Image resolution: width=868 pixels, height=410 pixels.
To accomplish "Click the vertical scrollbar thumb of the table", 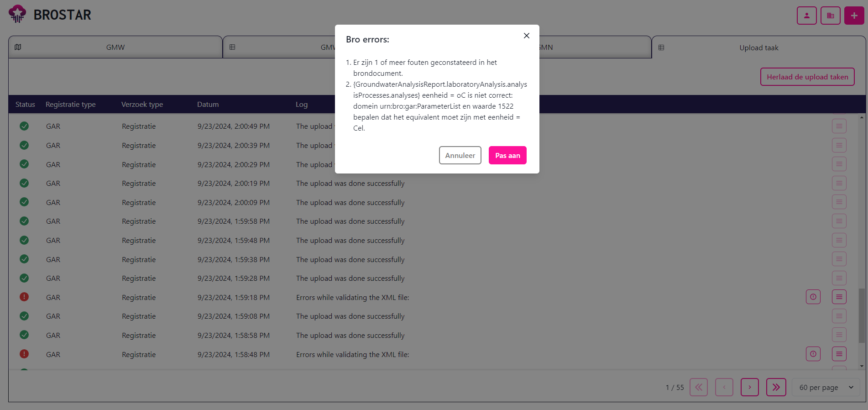I will pyautogui.click(x=862, y=315).
